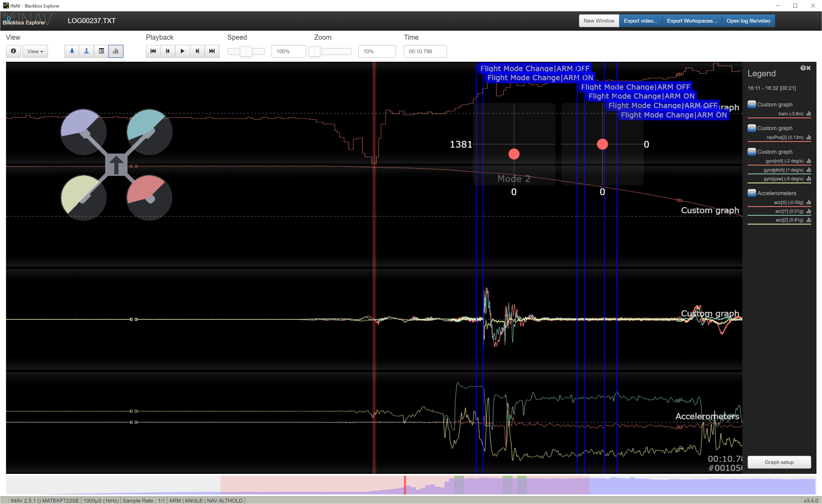Select the gyro[roll] legend entry

[x=784, y=161]
